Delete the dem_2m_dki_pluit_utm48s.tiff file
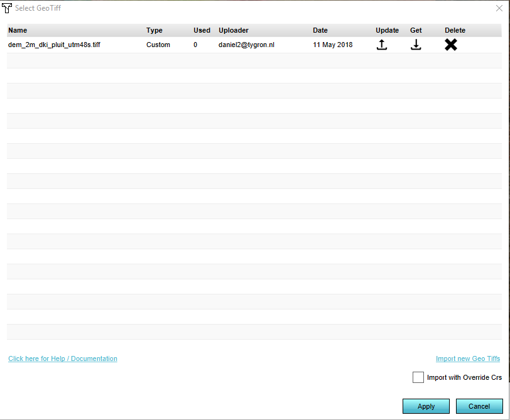Viewport: 510px width, 420px height. pyautogui.click(x=450, y=45)
